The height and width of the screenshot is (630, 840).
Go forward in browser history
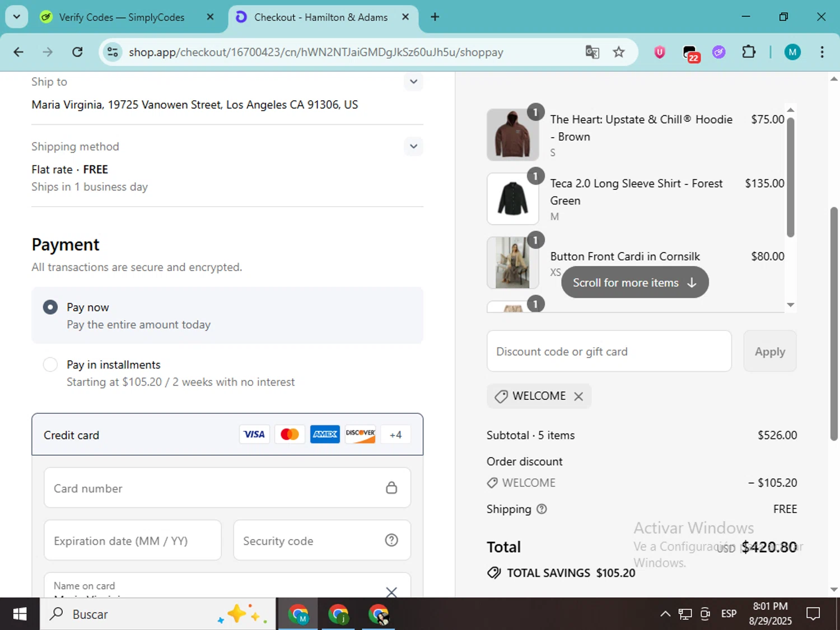coord(48,52)
